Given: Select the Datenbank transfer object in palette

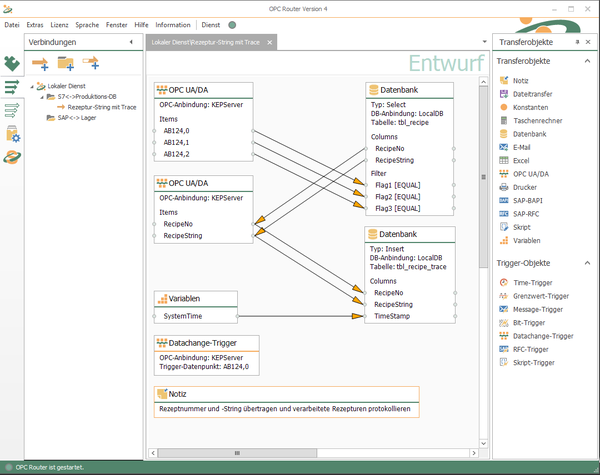Looking at the screenshot, I should pos(523,134).
